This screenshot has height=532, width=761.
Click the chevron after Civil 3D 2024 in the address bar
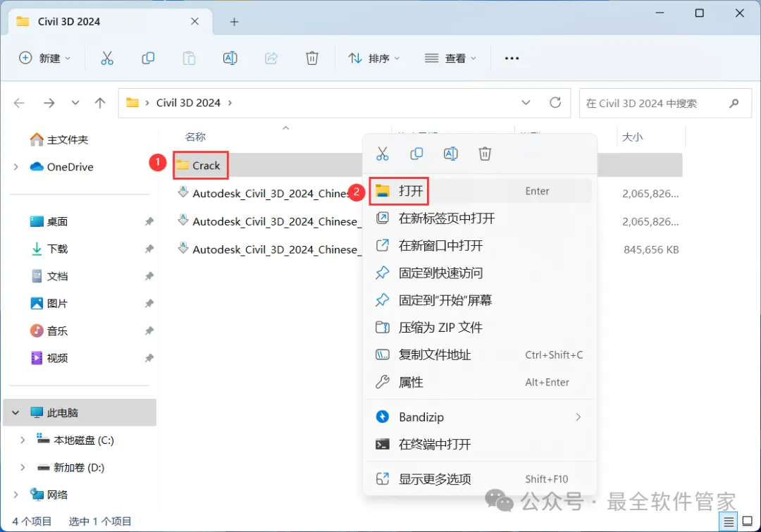230,103
